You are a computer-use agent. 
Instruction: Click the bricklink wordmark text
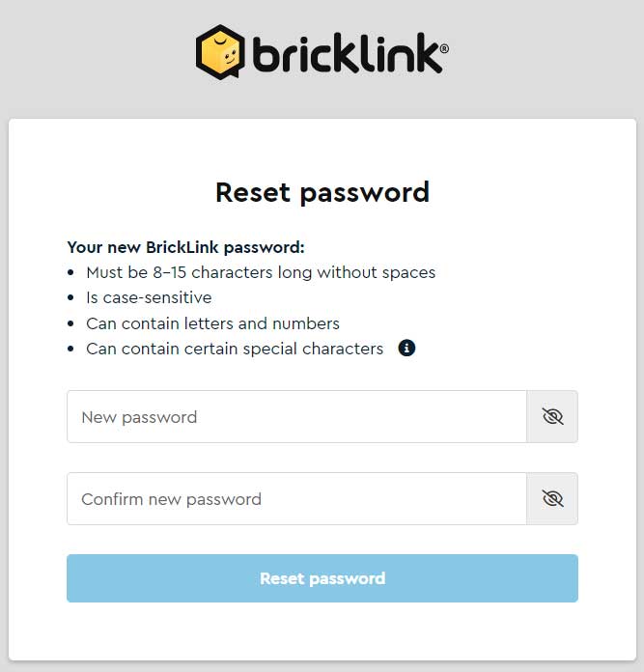(x=346, y=55)
